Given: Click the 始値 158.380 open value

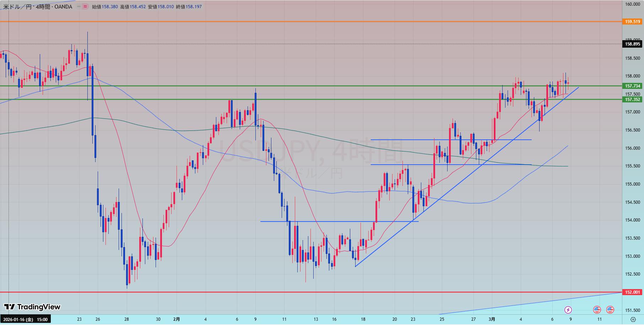Looking at the screenshot, I should [105, 6].
